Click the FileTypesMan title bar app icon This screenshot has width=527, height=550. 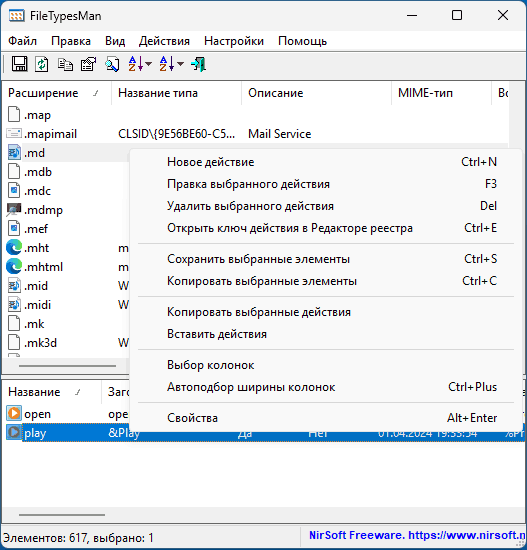pyautogui.click(x=16, y=16)
